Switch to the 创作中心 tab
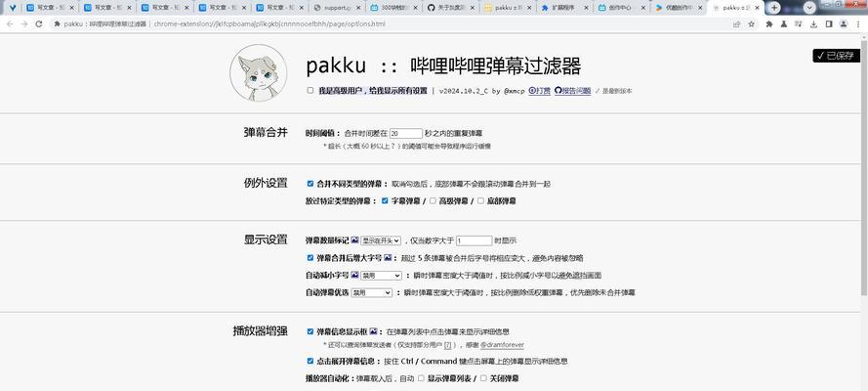 pyautogui.click(x=621, y=8)
